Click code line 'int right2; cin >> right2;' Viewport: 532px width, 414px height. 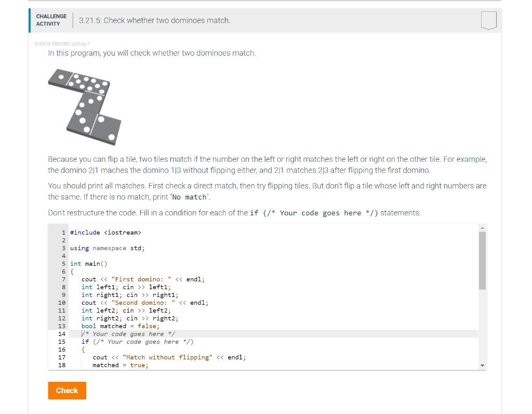(129, 318)
